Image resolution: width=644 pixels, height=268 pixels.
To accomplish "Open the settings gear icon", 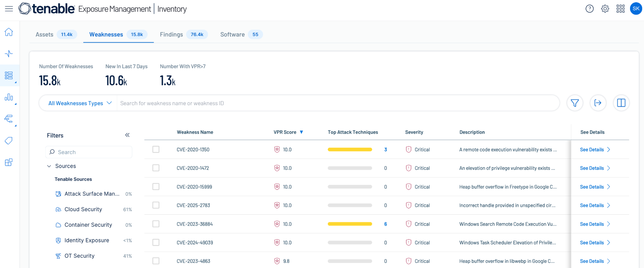I will pos(605,9).
